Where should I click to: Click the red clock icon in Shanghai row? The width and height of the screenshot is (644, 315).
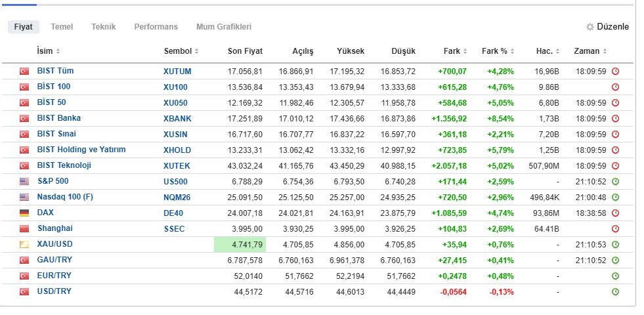coord(615,229)
